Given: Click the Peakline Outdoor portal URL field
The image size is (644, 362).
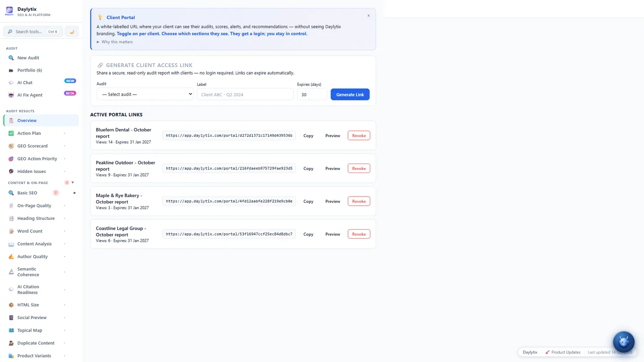Looking at the screenshot, I should coord(229,168).
